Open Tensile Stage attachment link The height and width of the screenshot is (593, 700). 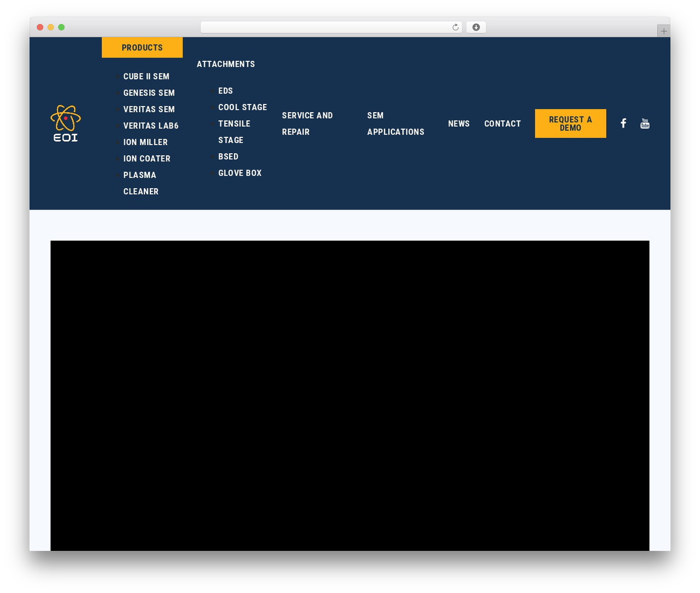click(235, 132)
